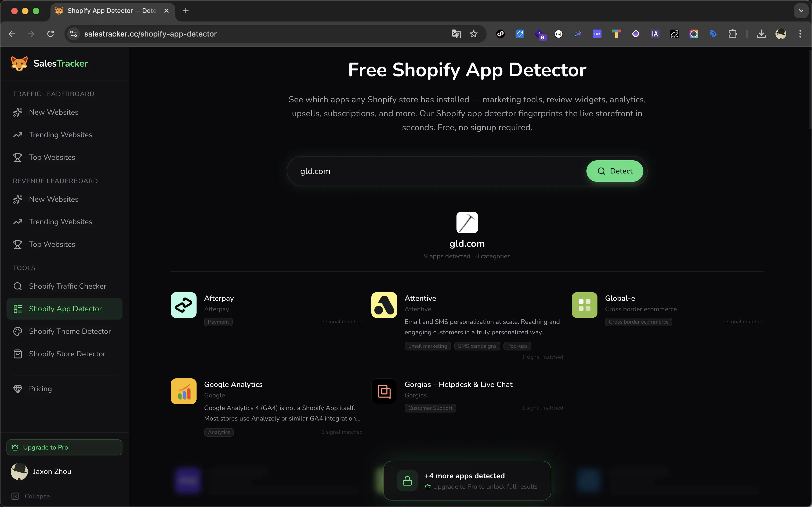Open the Attentive app icon
The image size is (812, 507).
click(x=384, y=305)
